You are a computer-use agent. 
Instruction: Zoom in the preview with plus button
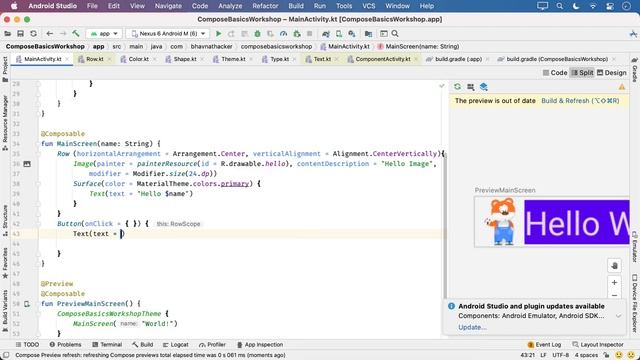[614, 282]
